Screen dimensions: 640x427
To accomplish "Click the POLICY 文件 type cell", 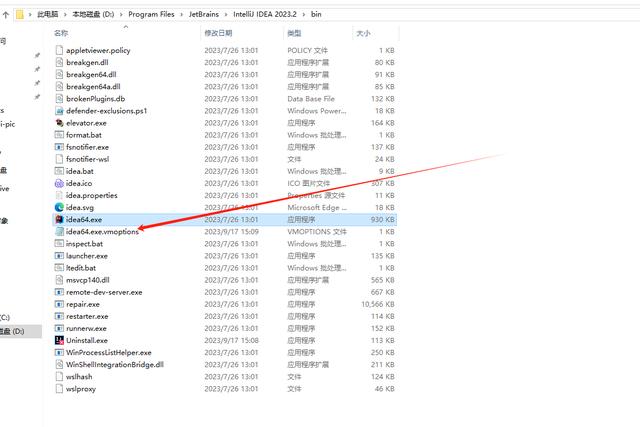I will tap(307, 51).
